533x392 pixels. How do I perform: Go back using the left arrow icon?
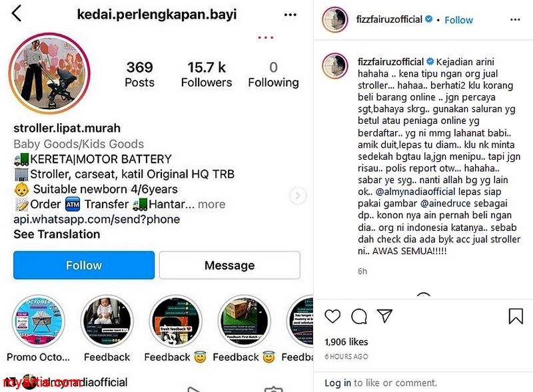[x=16, y=13]
